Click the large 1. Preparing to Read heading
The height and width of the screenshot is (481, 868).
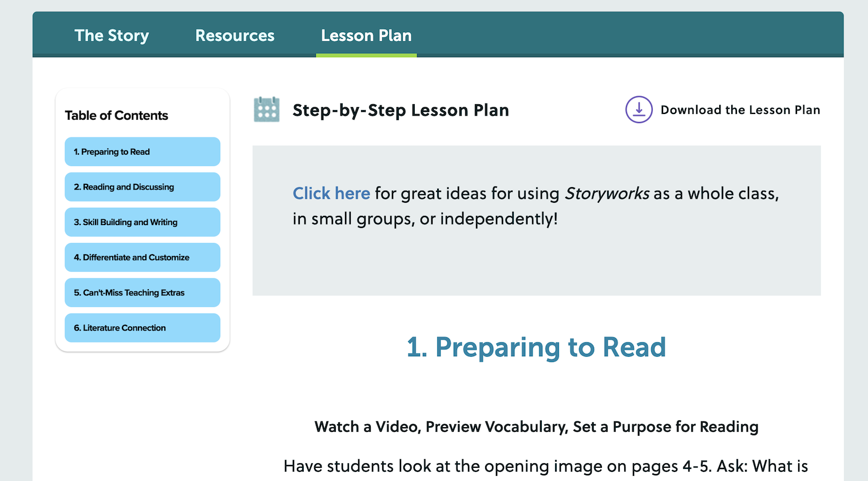[536, 347]
